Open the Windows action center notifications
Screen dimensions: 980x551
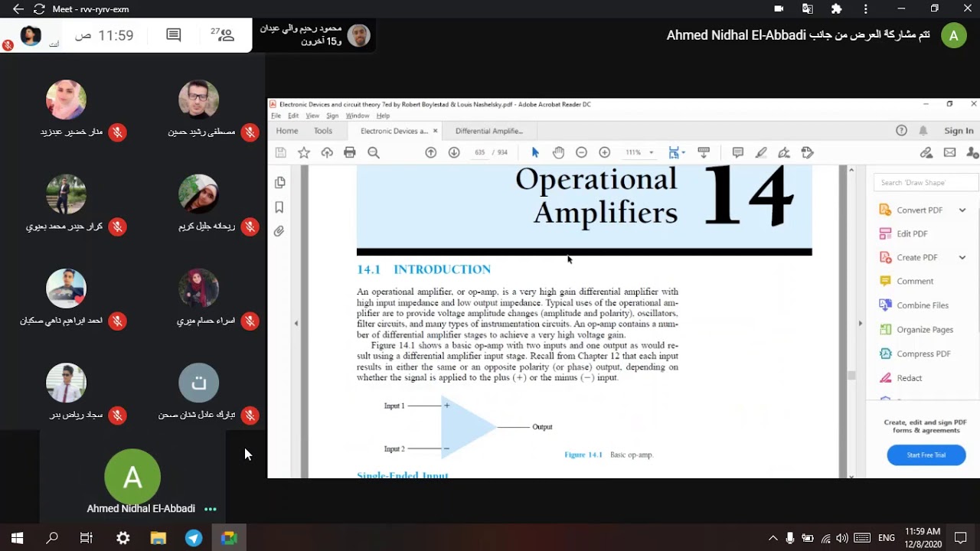tap(961, 538)
